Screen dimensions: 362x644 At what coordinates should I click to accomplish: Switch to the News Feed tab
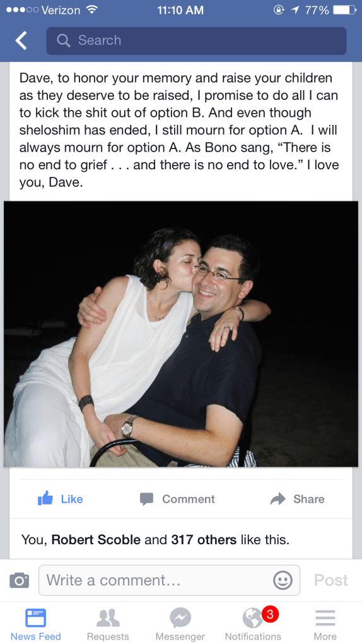click(36, 623)
